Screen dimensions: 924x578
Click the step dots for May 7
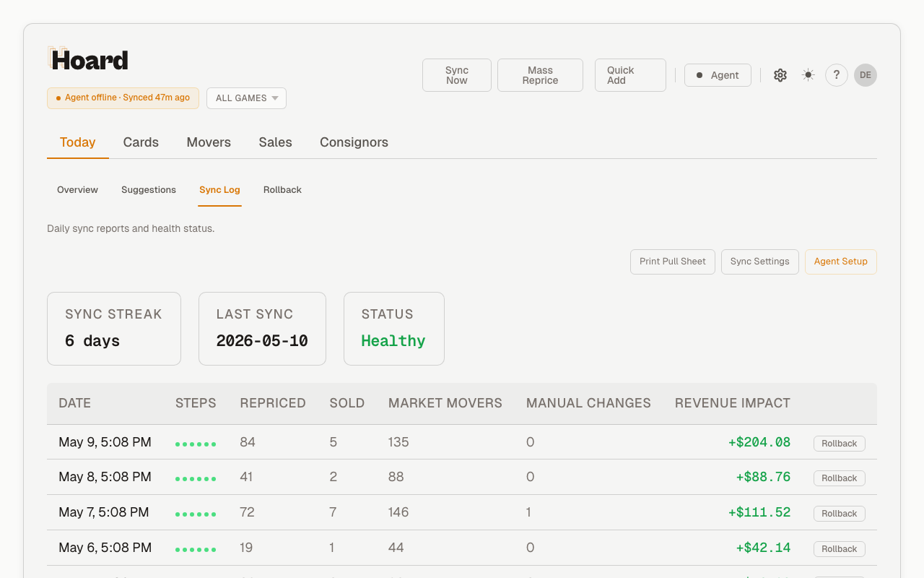coord(196,514)
